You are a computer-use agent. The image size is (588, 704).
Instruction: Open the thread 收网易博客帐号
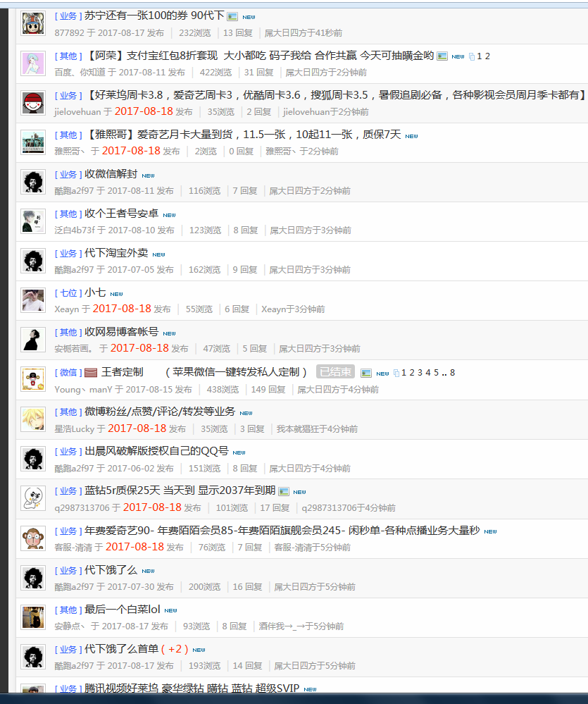[x=122, y=332]
